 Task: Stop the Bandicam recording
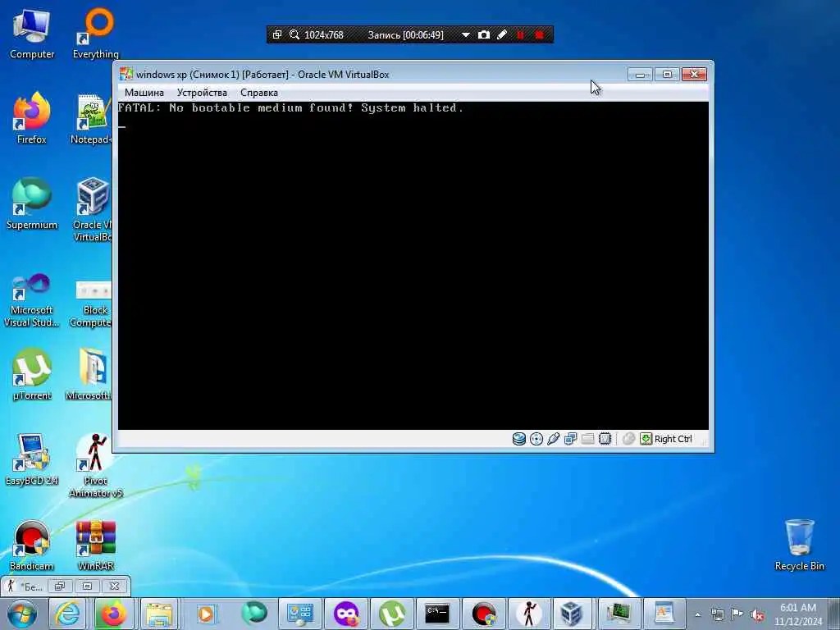(x=540, y=34)
